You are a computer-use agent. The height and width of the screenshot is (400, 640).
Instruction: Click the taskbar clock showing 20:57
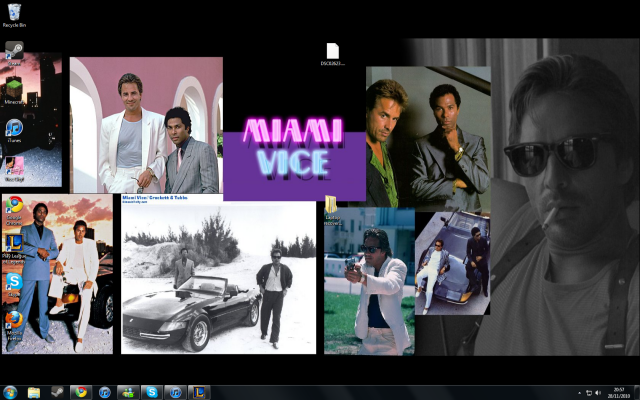pos(618,392)
